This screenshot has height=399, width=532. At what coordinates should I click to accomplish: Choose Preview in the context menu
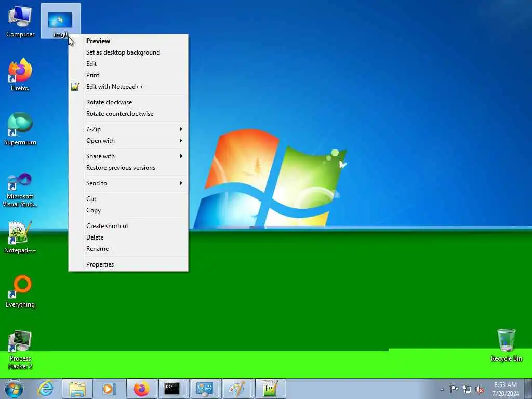pos(128,41)
